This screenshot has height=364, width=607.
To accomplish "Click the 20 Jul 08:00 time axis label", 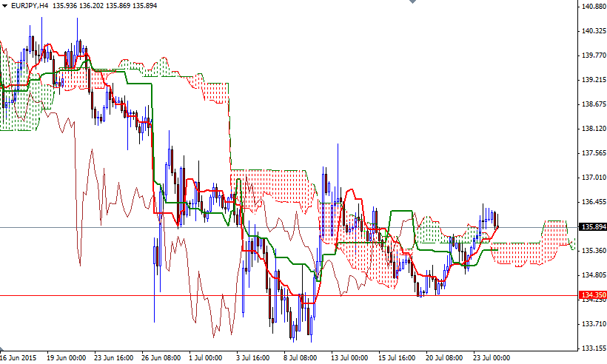I will click(x=444, y=357).
